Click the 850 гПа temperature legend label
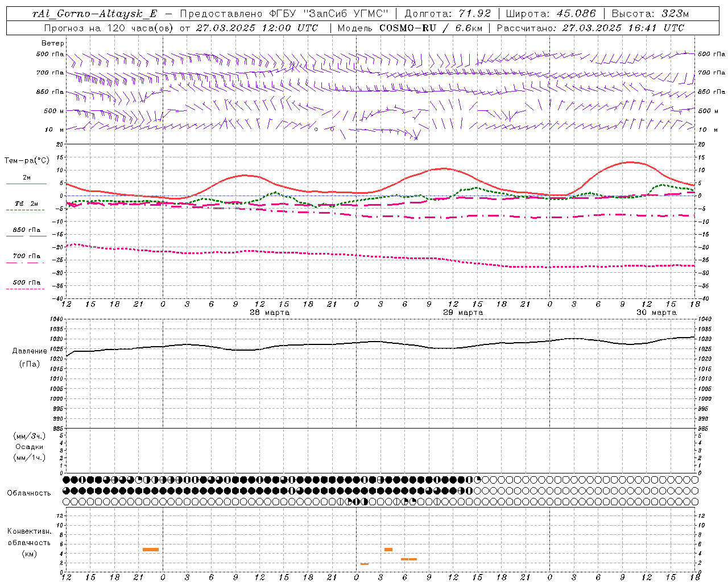This screenshot has height=582, width=728. [27, 230]
